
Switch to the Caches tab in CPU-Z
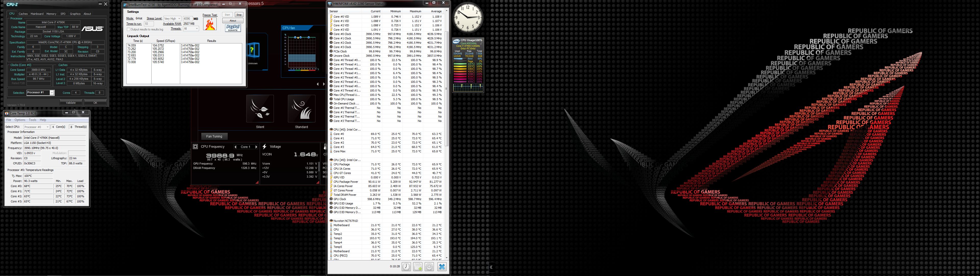click(x=23, y=14)
